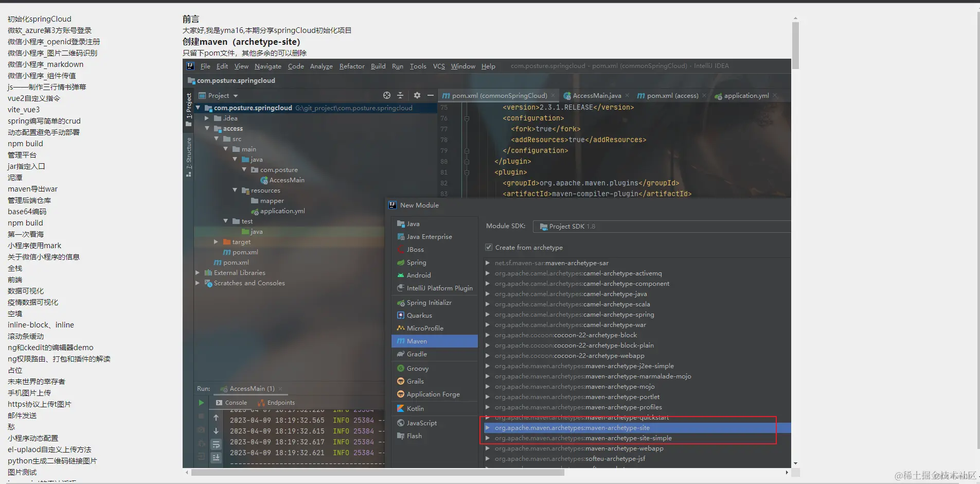Click the green Run arrow in Run panel

(x=201, y=403)
